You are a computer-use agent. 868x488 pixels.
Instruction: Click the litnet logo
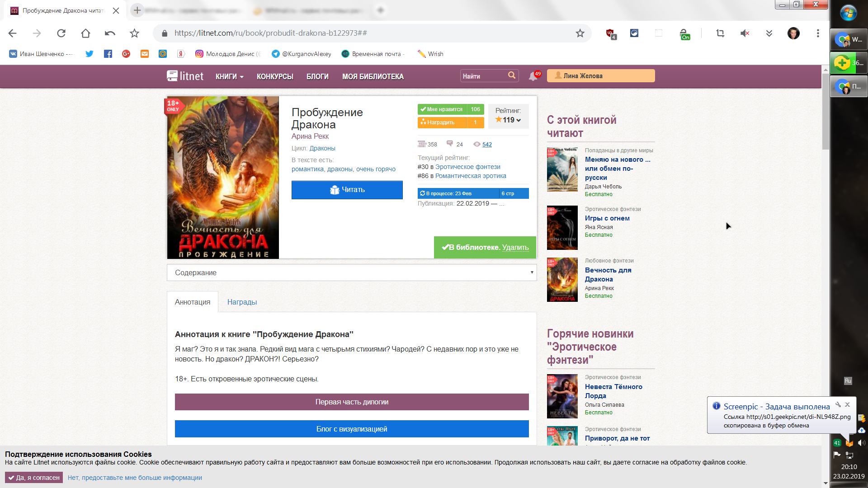point(185,76)
